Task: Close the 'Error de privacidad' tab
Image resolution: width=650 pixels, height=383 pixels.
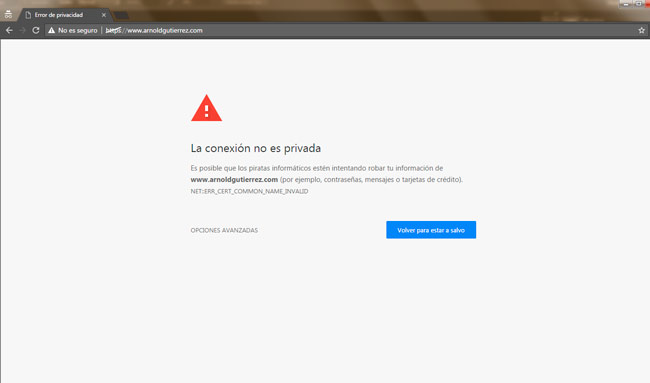Action: [x=104, y=15]
